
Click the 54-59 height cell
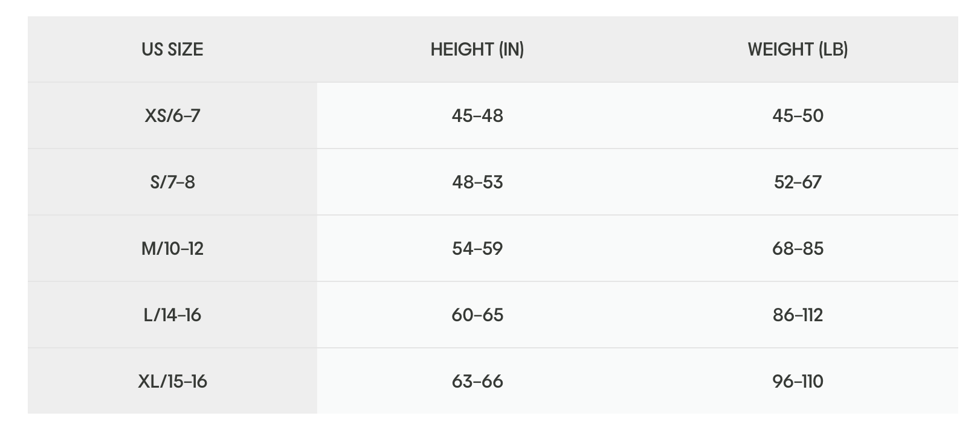[477, 248]
